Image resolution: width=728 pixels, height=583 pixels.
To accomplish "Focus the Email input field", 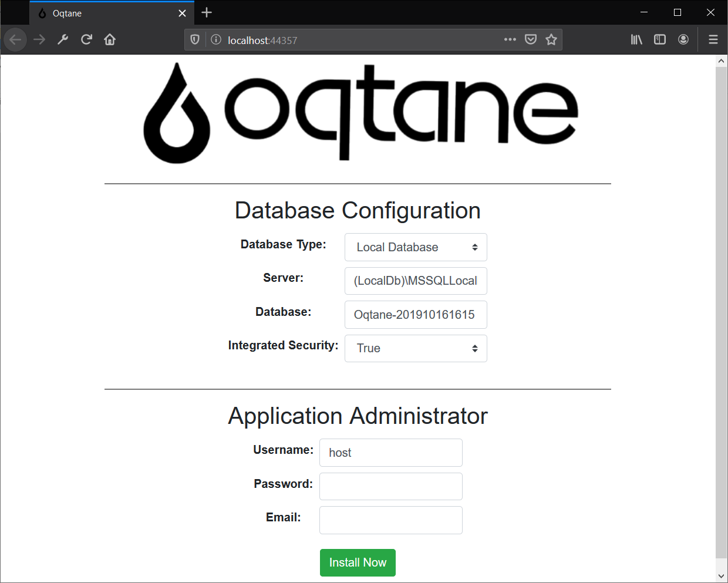I will pos(391,520).
